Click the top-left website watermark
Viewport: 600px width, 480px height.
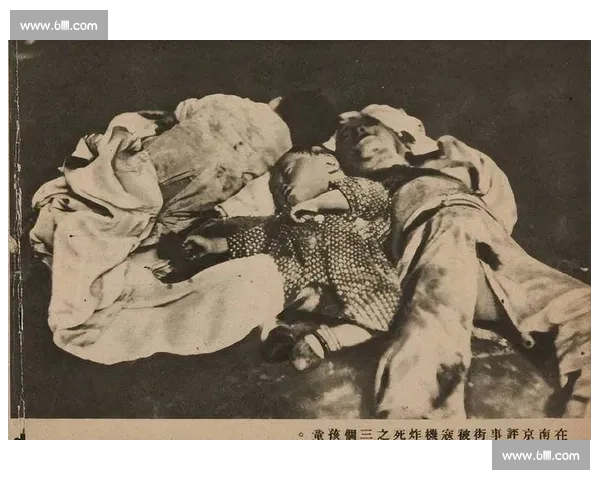click(59, 25)
